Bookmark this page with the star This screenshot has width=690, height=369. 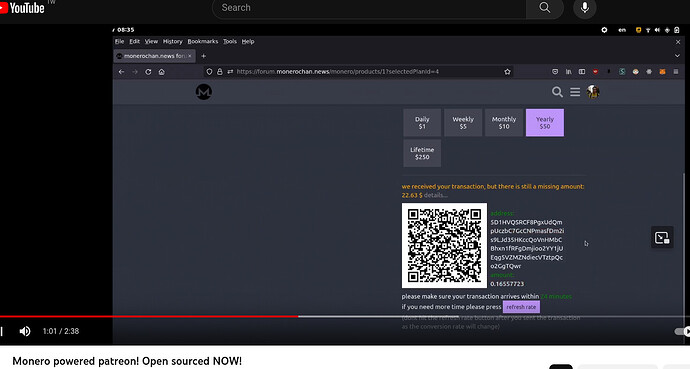(x=507, y=72)
